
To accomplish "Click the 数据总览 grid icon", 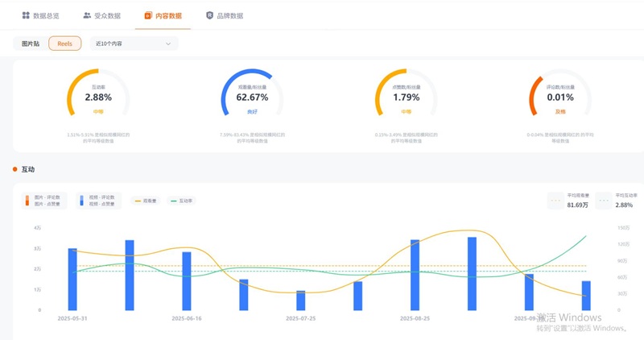I will point(26,15).
